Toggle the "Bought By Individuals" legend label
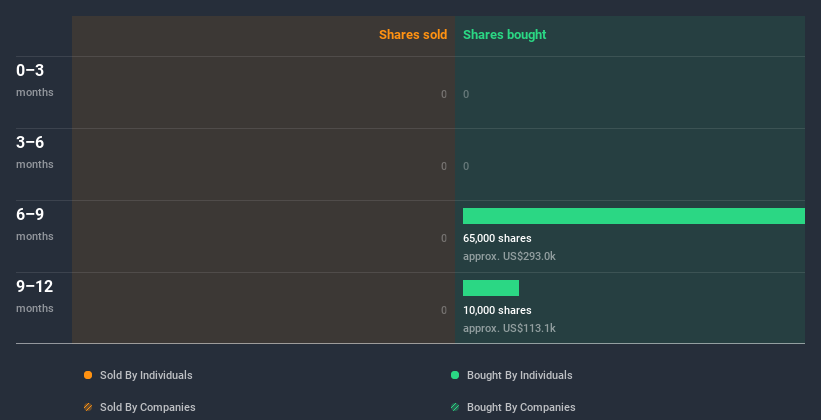The width and height of the screenshot is (821, 420). (519, 375)
